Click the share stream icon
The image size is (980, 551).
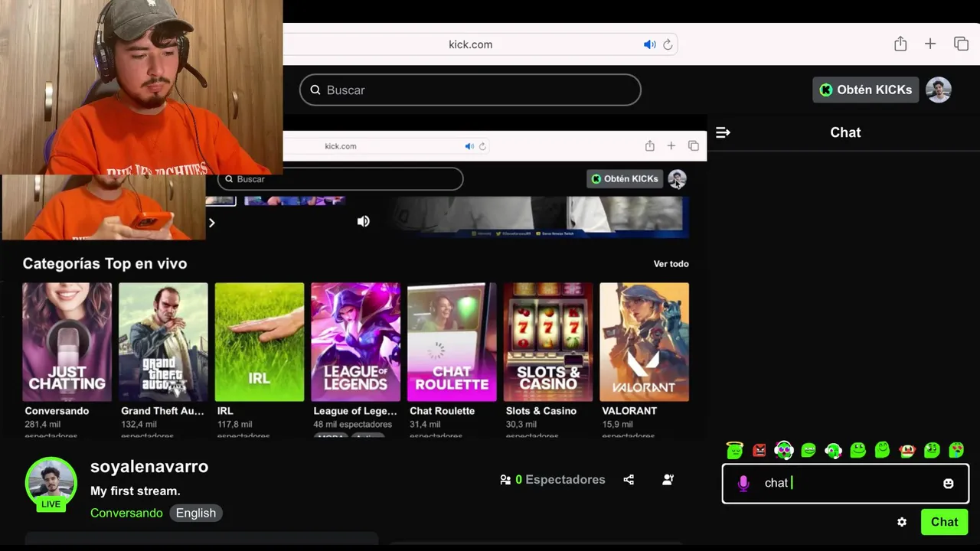[x=629, y=480]
